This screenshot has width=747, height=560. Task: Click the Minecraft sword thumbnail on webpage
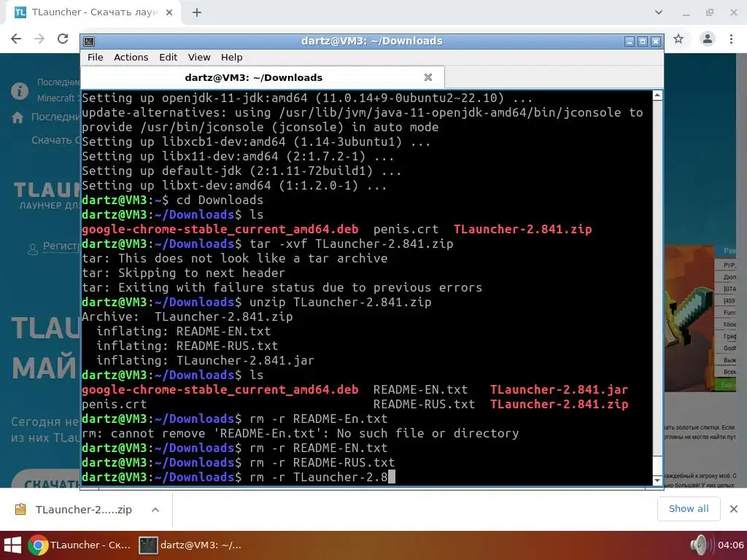[x=689, y=318]
